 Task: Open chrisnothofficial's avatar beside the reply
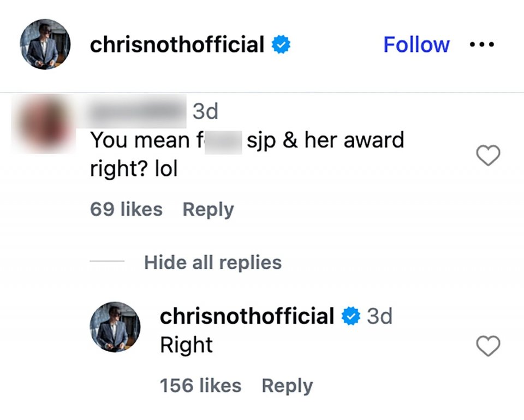[115, 327]
